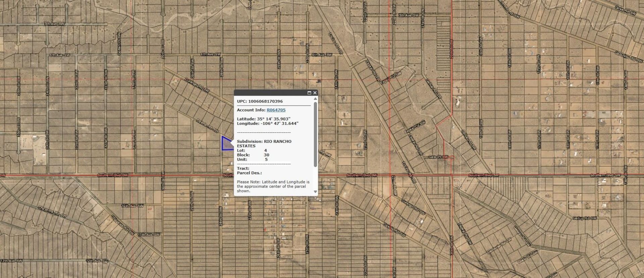Screen dimensions: 644x278
Task: Click the 5th Ave SW label at top left
Action: pos(54,24)
